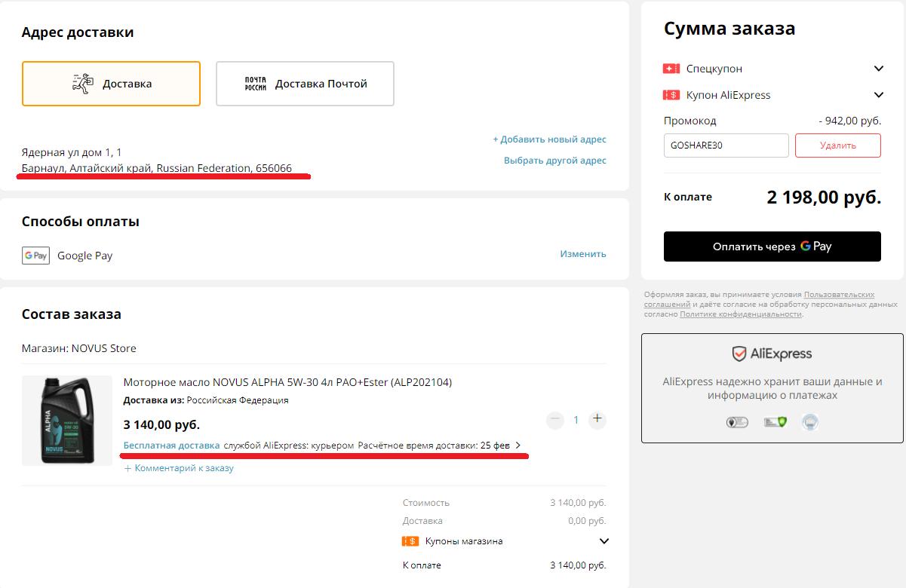Click the green shield security badge icon
906x588 pixels.
click(x=775, y=422)
